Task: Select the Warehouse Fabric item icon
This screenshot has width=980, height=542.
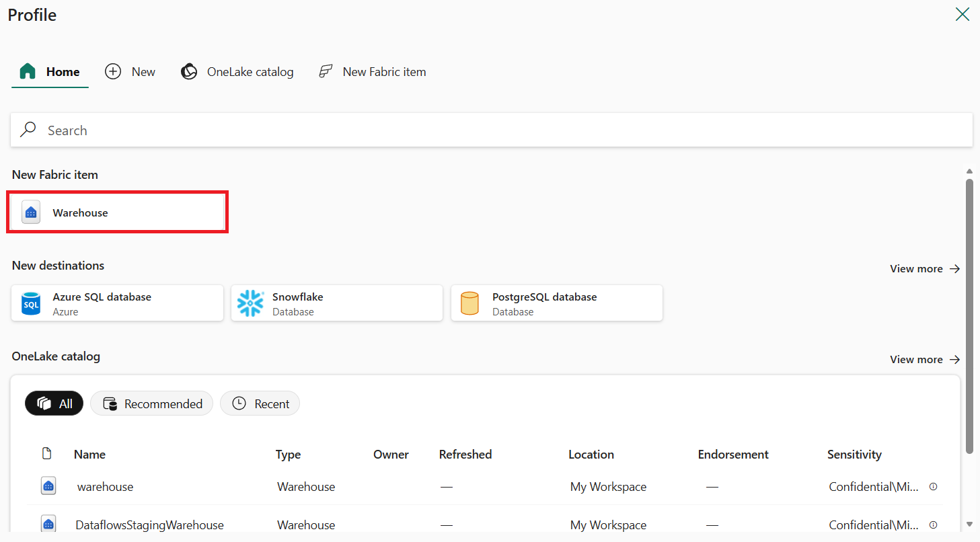Action: [x=31, y=212]
